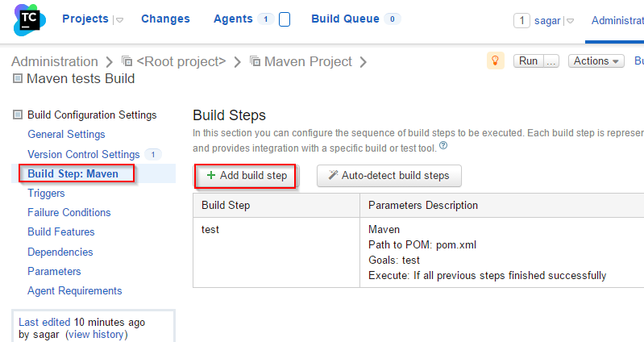Click Auto-detect build steps button
Image resolution: width=644 pixels, height=342 pixels.
[388, 175]
